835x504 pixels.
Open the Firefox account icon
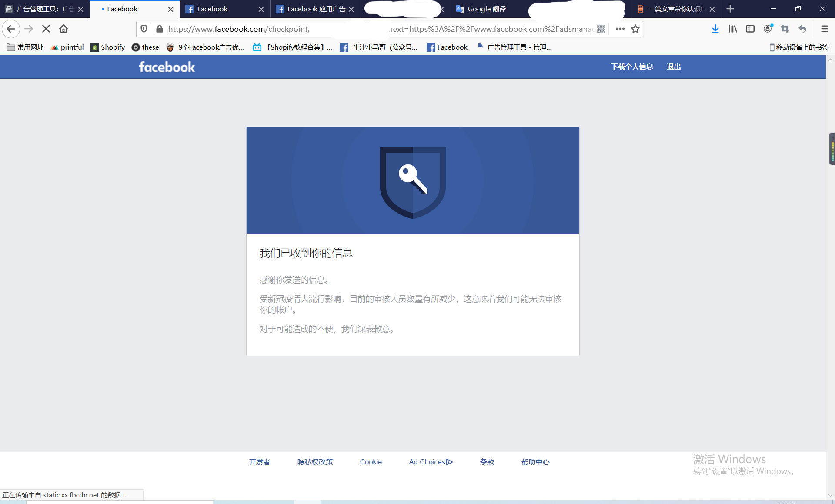click(768, 29)
